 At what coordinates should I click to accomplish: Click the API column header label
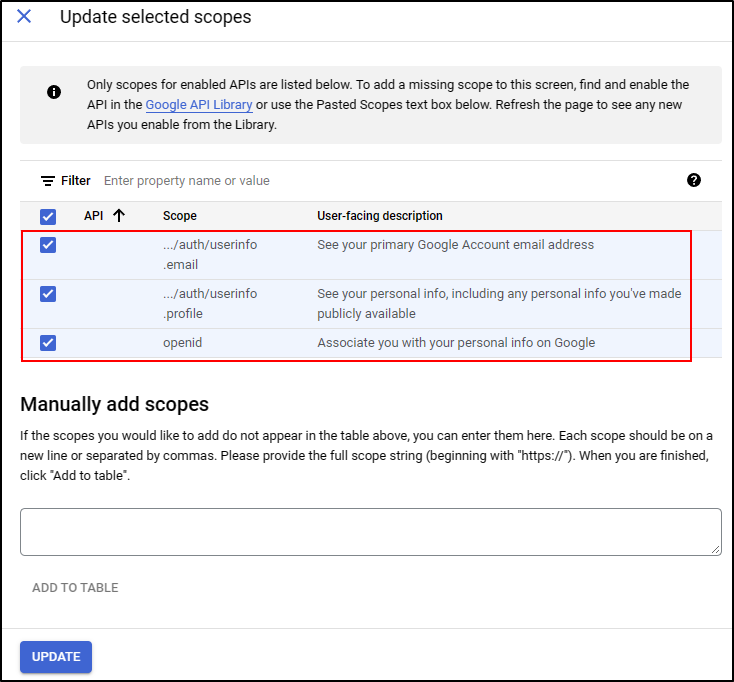(93, 216)
